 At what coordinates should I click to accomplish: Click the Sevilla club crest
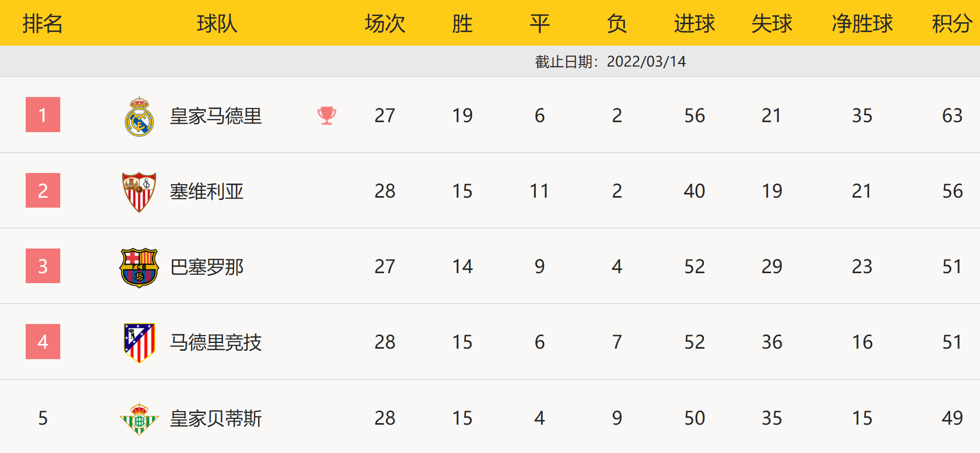[x=139, y=192]
